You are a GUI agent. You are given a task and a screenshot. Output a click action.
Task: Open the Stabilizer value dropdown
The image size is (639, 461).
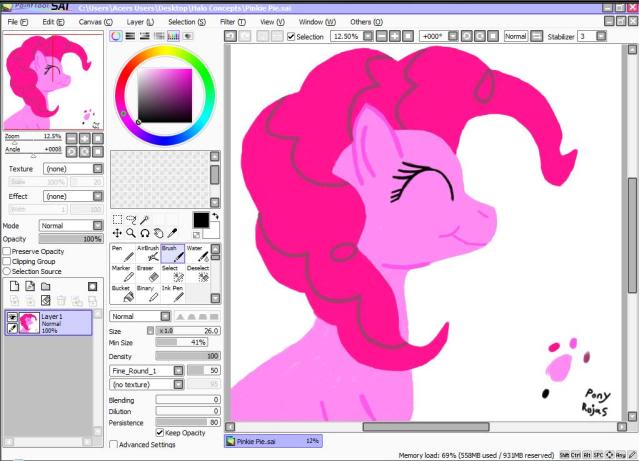(x=601, y=36)
